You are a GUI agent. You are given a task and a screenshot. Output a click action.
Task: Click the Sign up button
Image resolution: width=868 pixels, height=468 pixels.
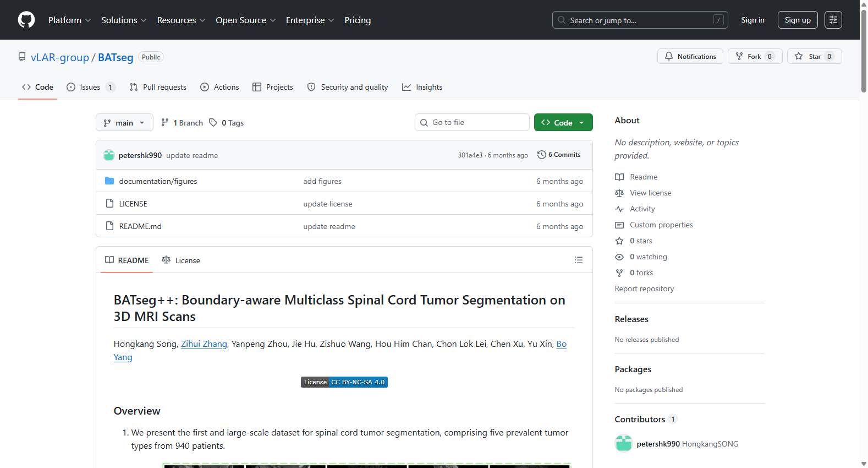pos(798,20)
